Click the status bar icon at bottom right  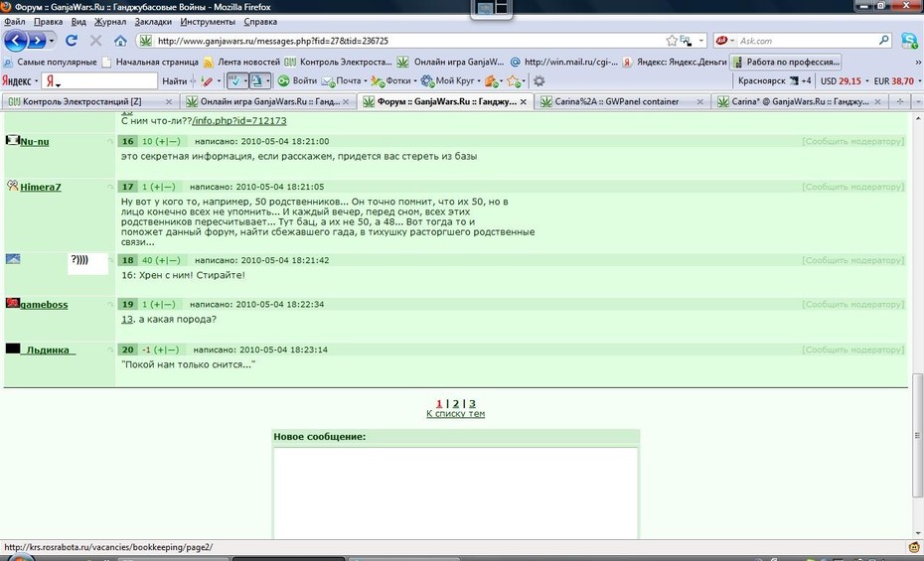point(914,547)
